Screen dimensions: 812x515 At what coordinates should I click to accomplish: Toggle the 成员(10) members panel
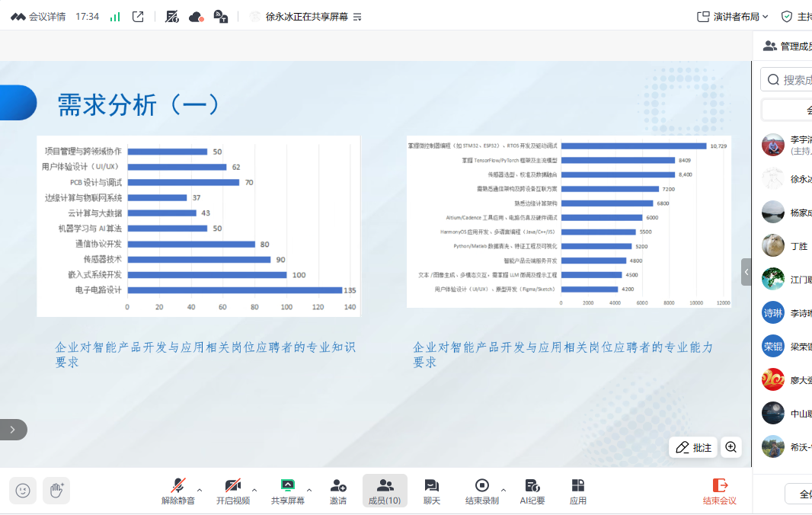click(x=385, y=491)
